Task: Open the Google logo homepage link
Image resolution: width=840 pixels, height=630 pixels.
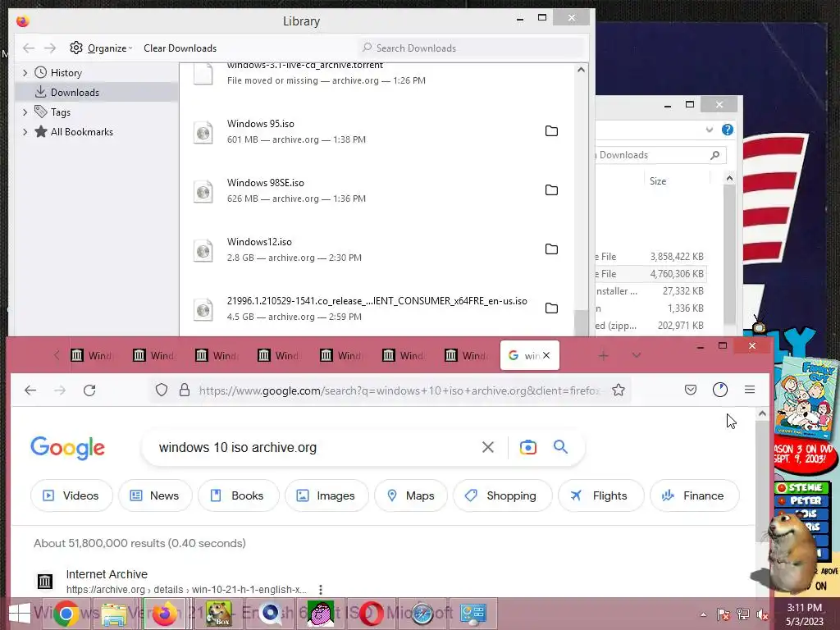Action: click(x=67, y=448)
